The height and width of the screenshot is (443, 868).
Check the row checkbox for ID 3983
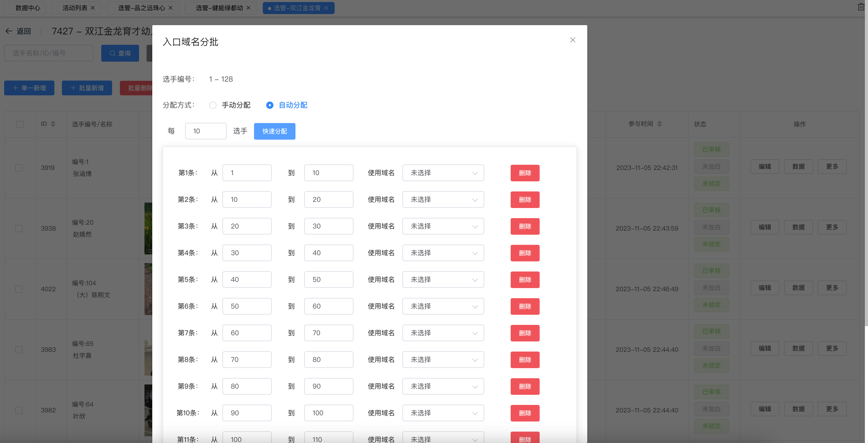tap(19, 350)
